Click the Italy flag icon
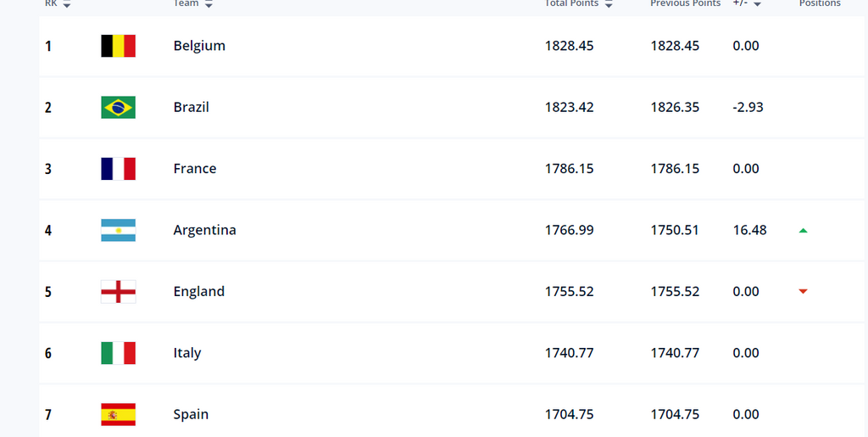 pyautogui.click(x=118, y=353)
